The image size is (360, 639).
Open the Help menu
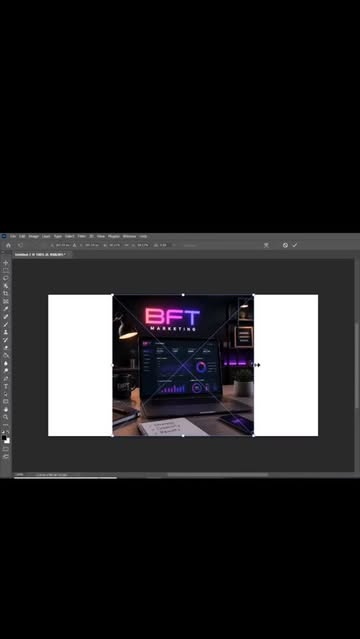(144, 236)
